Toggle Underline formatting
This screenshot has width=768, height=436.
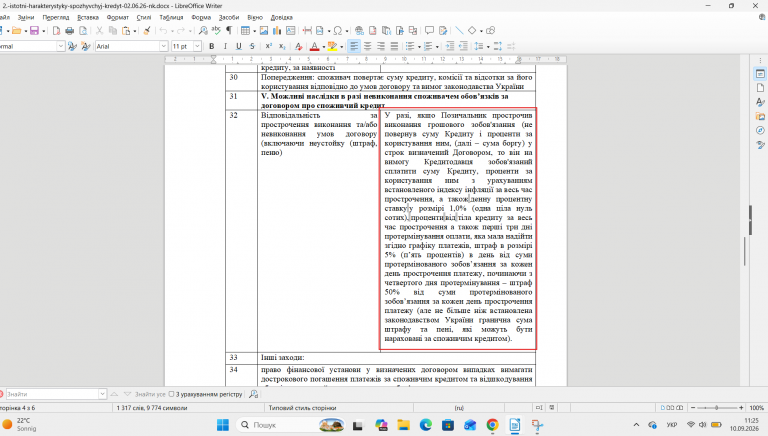pyautogui.click(x=239, y=46)
